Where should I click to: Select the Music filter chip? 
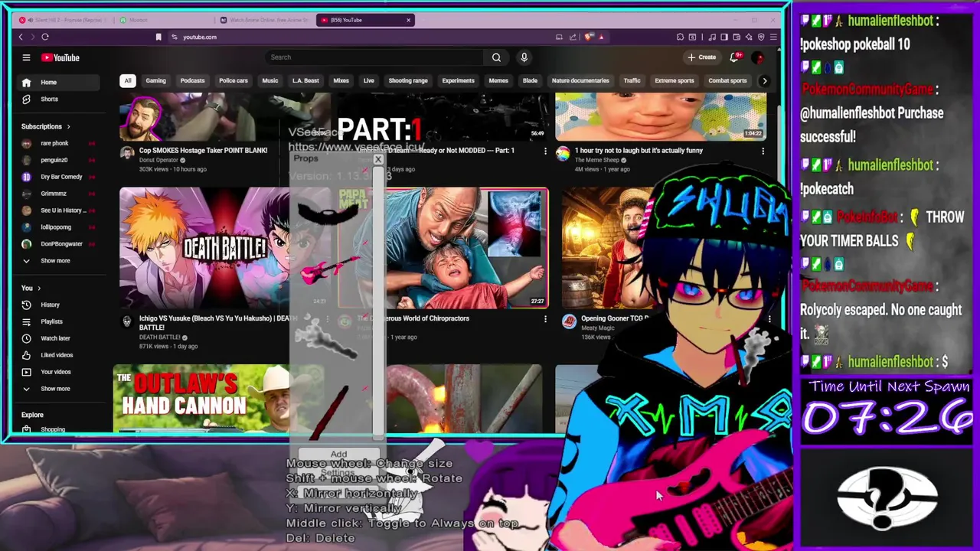tap(270, 80)
